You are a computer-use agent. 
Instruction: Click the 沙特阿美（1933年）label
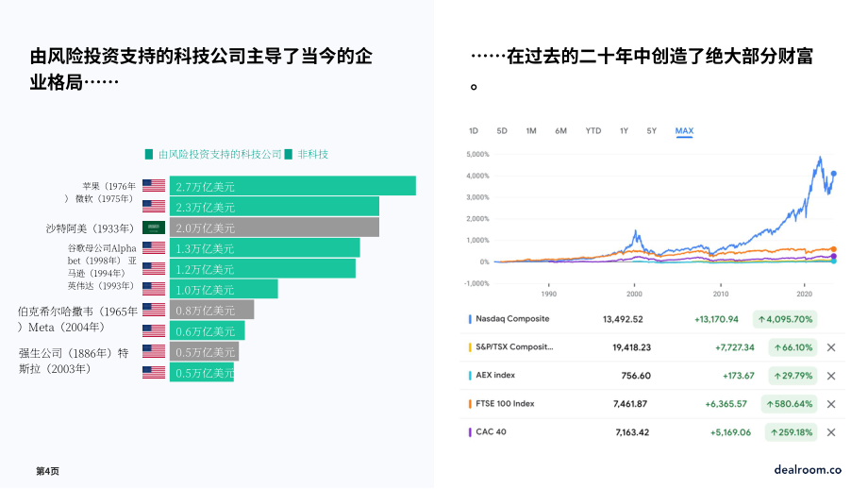point(91,228)
